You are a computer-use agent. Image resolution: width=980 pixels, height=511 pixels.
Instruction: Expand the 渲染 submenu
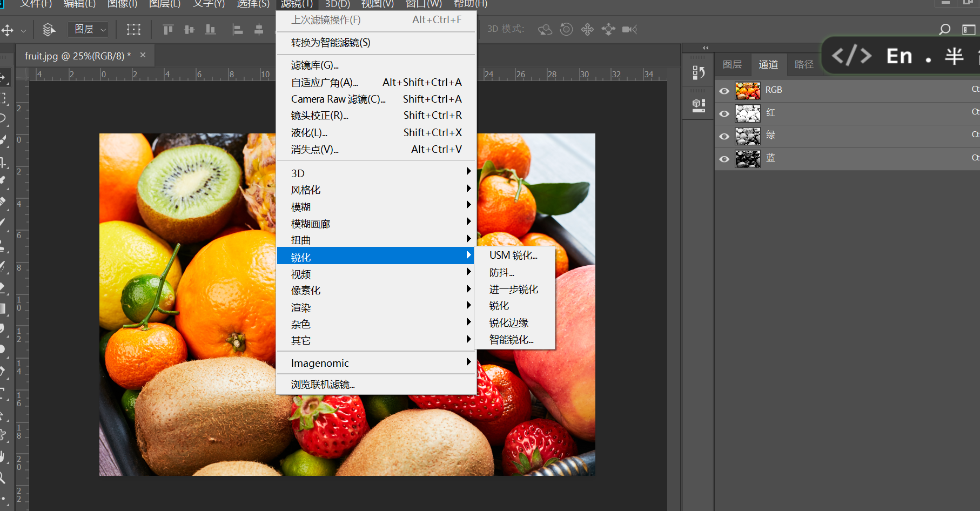tap(376, 307)
